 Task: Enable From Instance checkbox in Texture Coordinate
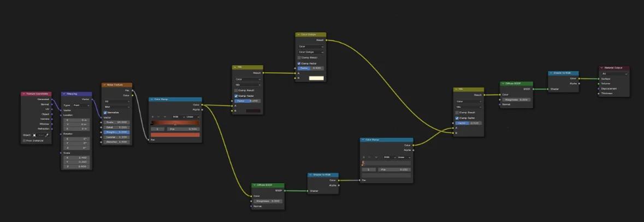pyautogui.click(x=23, y=141)
